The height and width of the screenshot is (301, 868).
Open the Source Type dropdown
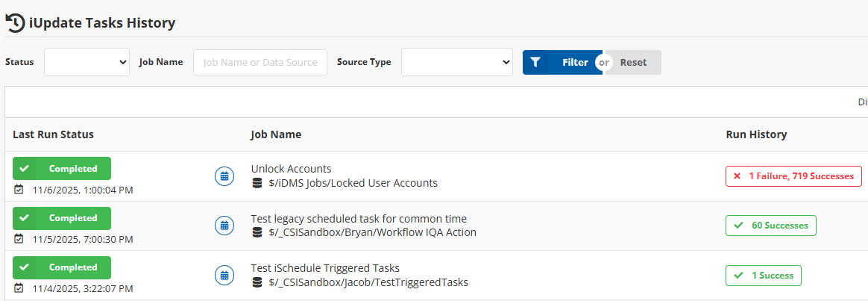click(x=456, y=63)
